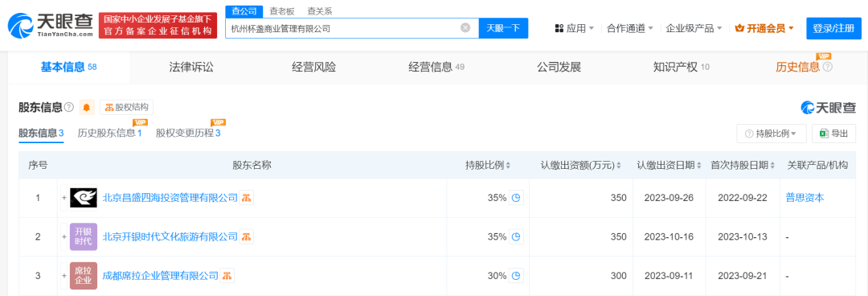Click equity structure icon beside 北京开银时代文化旅游有限公司

[247, 236]
